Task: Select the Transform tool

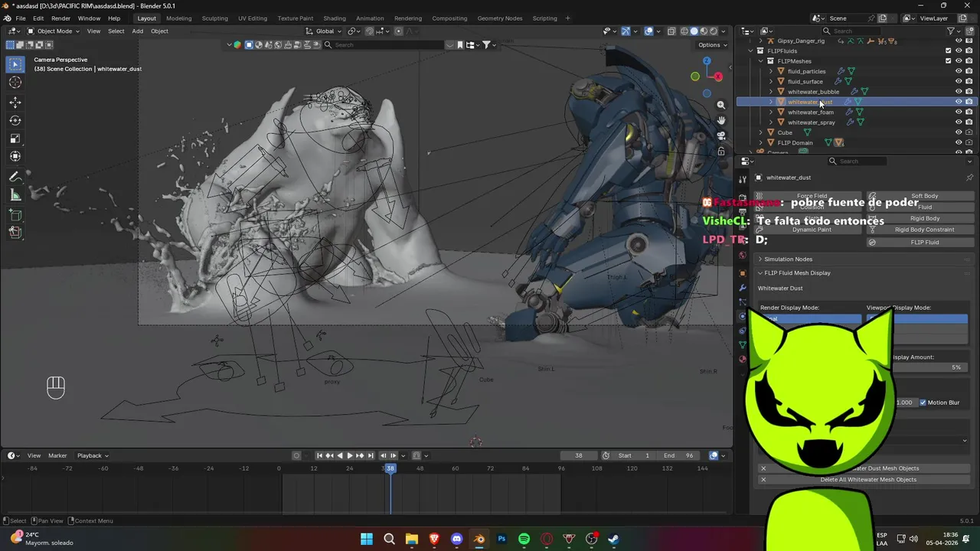Action: coord(15,157)
